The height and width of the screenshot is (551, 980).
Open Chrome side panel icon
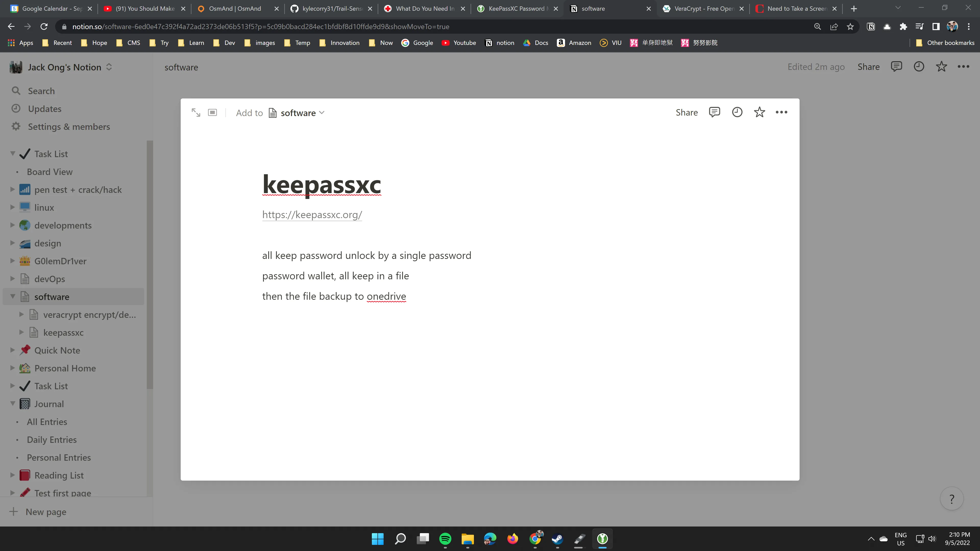click(x=936, y=27)
